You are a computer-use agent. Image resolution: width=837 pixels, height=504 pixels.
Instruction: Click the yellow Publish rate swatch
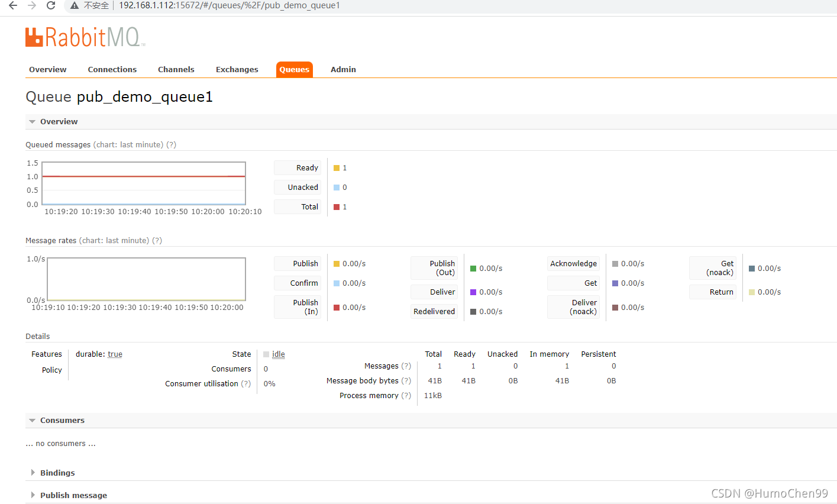coord(337,264)
